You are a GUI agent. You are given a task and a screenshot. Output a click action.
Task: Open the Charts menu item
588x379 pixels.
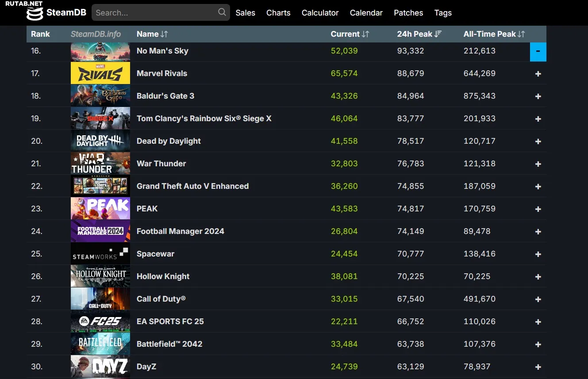[278, 13]
